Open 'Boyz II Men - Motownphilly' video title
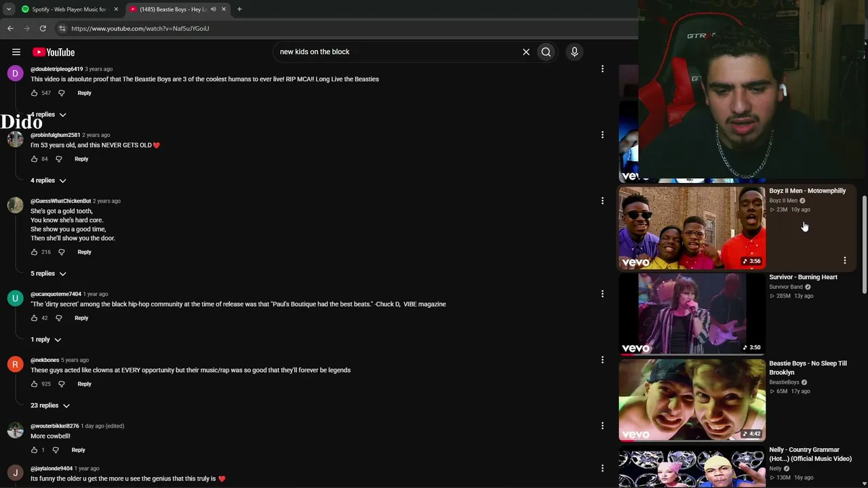Viewport: 868px width, 488px height. coord(807,191)
